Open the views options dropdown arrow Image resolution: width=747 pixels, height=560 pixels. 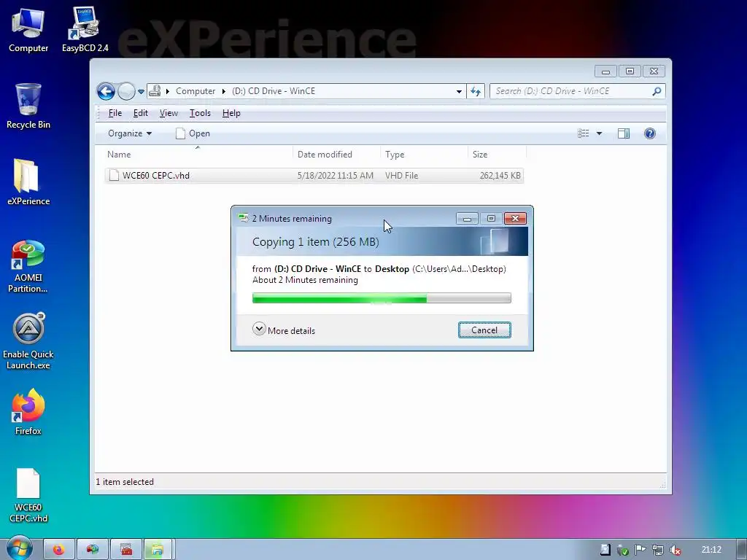tap(599, 134)
